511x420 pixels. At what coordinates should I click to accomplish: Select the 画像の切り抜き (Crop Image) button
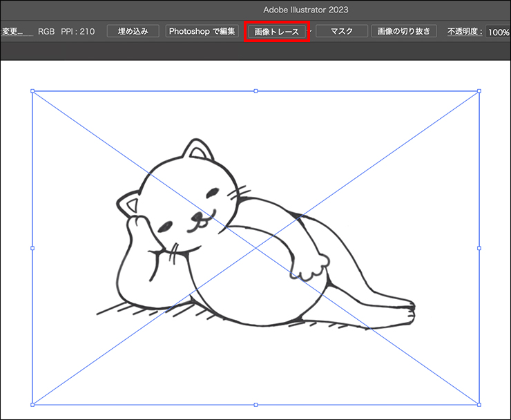point(403,32)
